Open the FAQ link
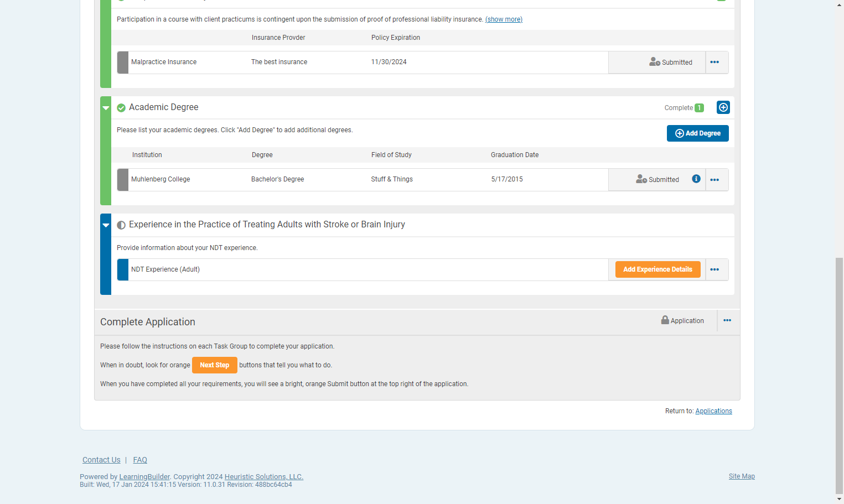The height and width of the screenshot is (504, 844). pyautogui.click(x=140, y=460)
